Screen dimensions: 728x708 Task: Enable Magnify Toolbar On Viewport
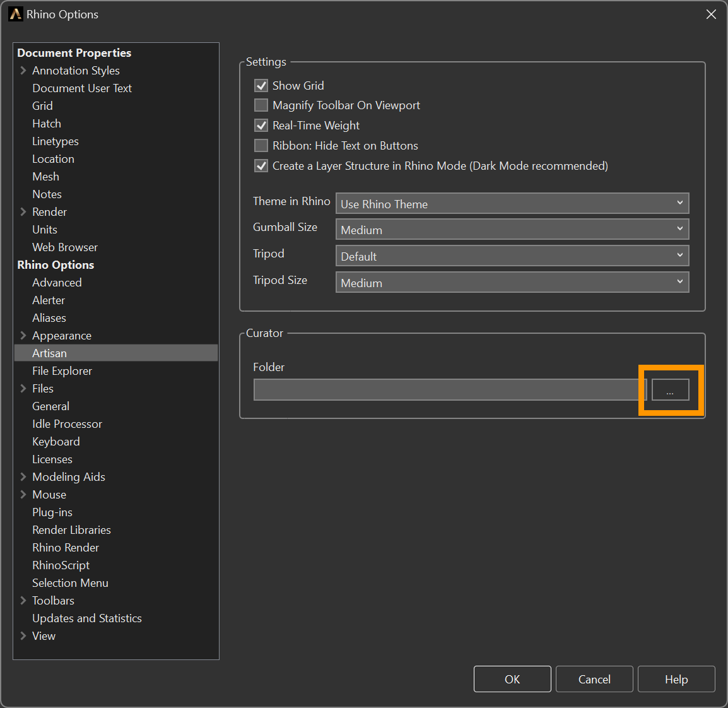[261, 105]
